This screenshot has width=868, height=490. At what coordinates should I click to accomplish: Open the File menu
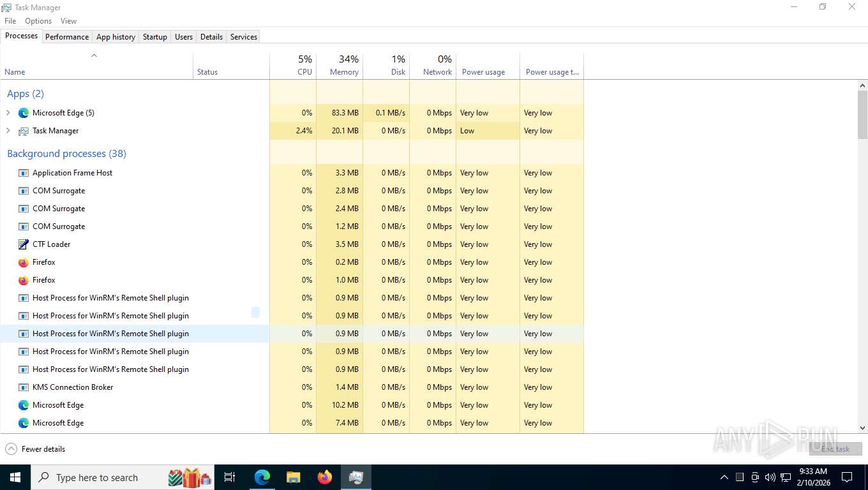[x=10, y=21]
